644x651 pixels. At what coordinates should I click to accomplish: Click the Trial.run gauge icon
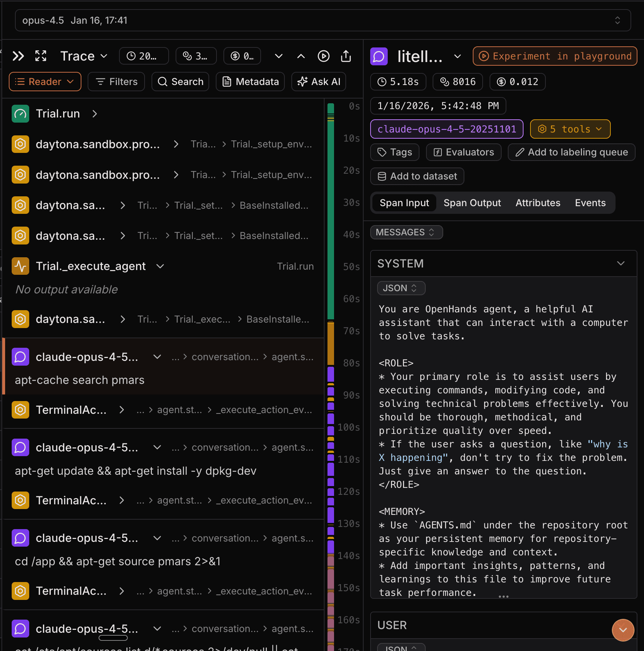[x=20, y=114]
